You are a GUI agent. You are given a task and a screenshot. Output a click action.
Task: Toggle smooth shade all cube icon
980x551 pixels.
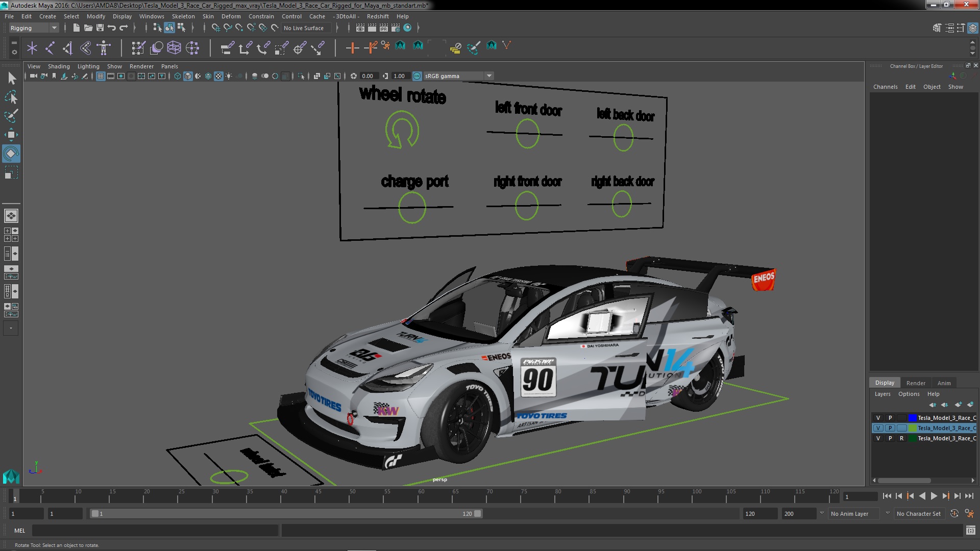pos(188,76)
